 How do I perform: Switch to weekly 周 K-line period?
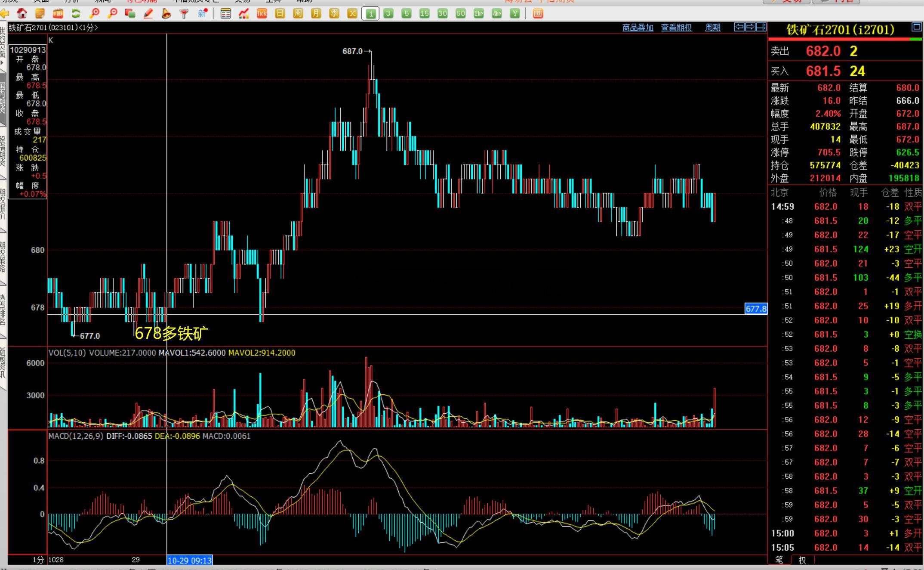[298, 13]
